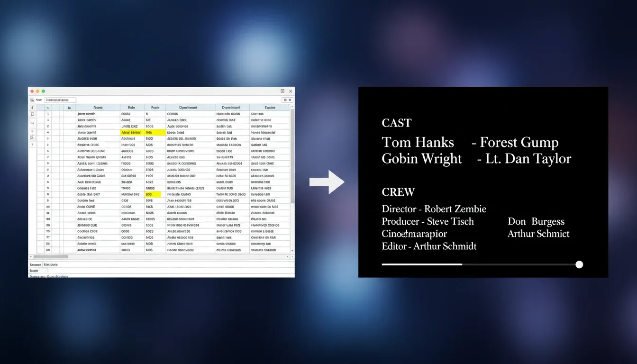Click the page icon in the spreadsheet sidebar
The width and height of the screenshot is (637, 364).
click(32, 114)
